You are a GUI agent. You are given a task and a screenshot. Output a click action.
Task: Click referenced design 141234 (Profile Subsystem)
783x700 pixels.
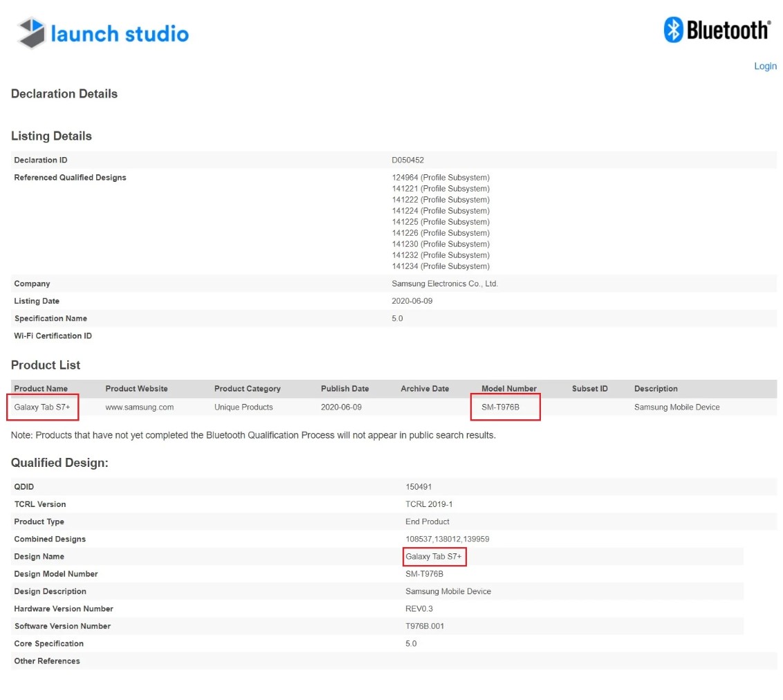(441, 266)
